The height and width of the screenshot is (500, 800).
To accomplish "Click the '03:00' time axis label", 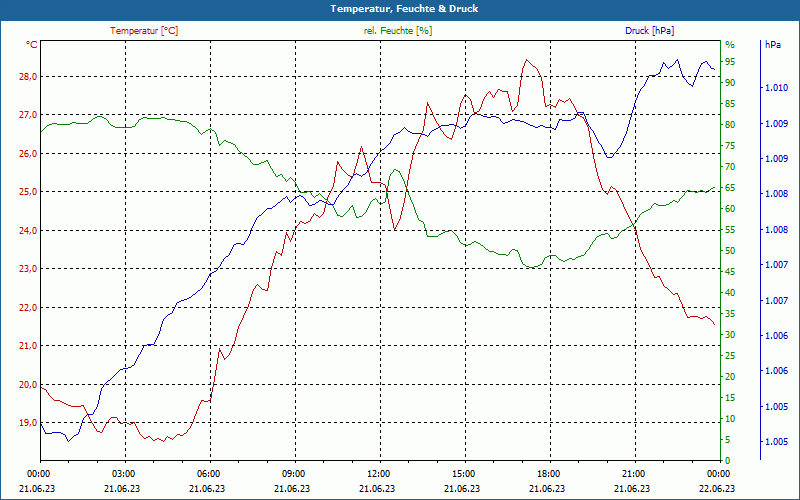I will click(x=125, y=473).
